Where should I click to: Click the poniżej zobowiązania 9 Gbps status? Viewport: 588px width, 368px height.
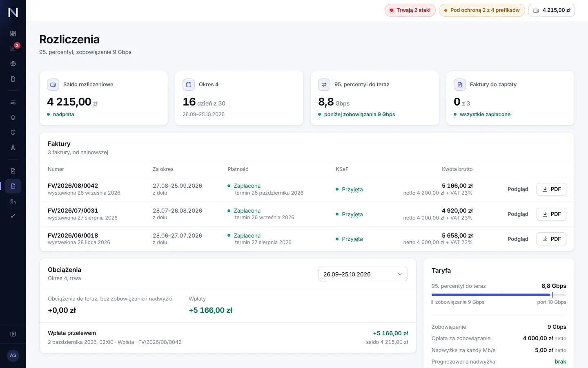point(359,114)
